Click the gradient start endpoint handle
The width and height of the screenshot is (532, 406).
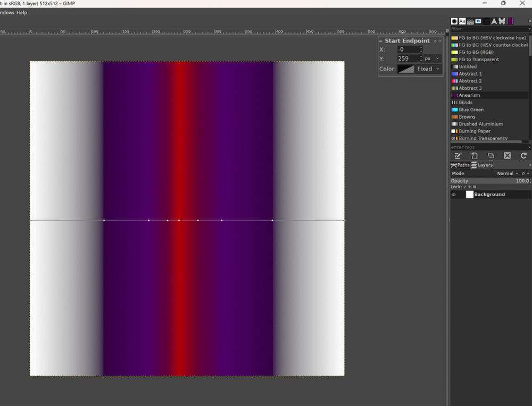click(x=30, y=220)
